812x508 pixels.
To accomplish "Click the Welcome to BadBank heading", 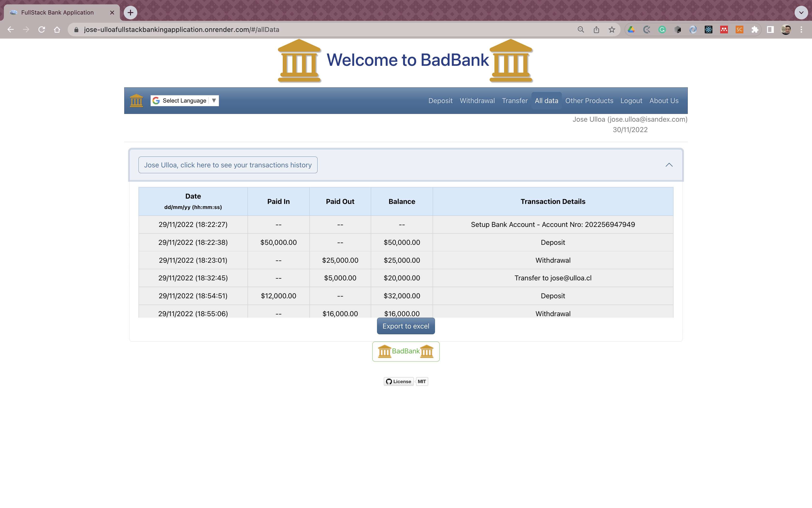I will pos(408,60).
